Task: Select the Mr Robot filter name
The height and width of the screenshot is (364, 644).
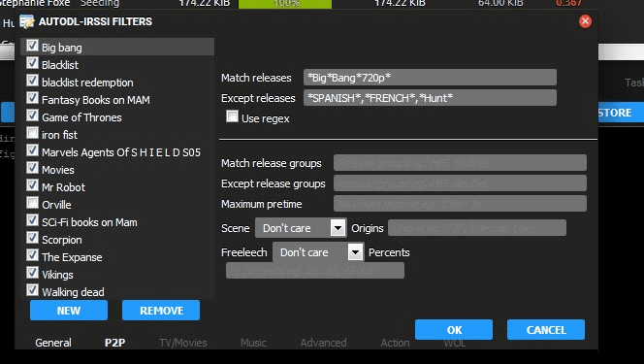Action: [63, 187]
